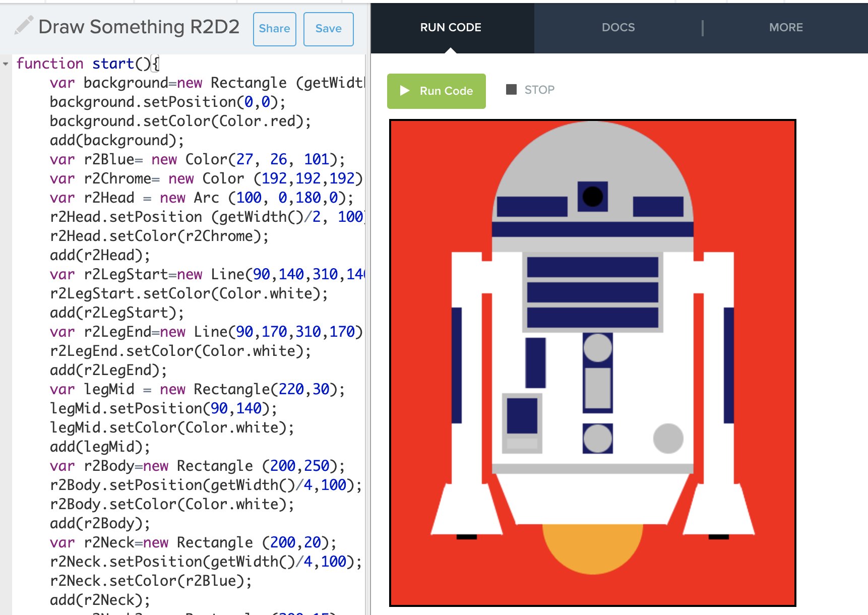Click the line defining var r2Body
Screen dimensions: 868x615
198,466
